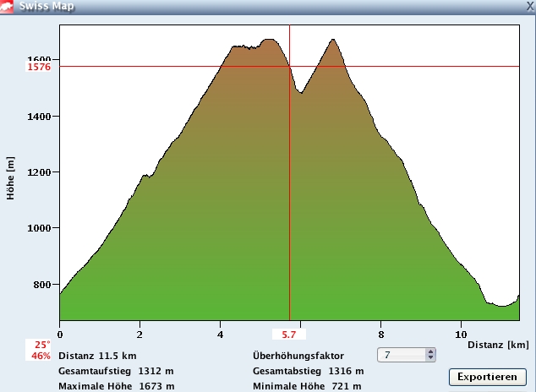The image size is (536, 392).
Task: Click the Distanz [km] horizontal axis label
Action: click(498, 345)
